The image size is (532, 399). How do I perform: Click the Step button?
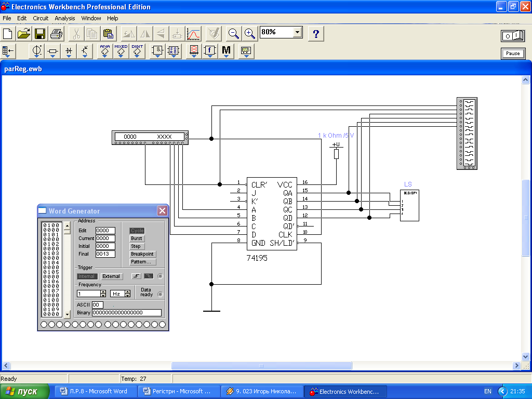(x=136, y=246)
